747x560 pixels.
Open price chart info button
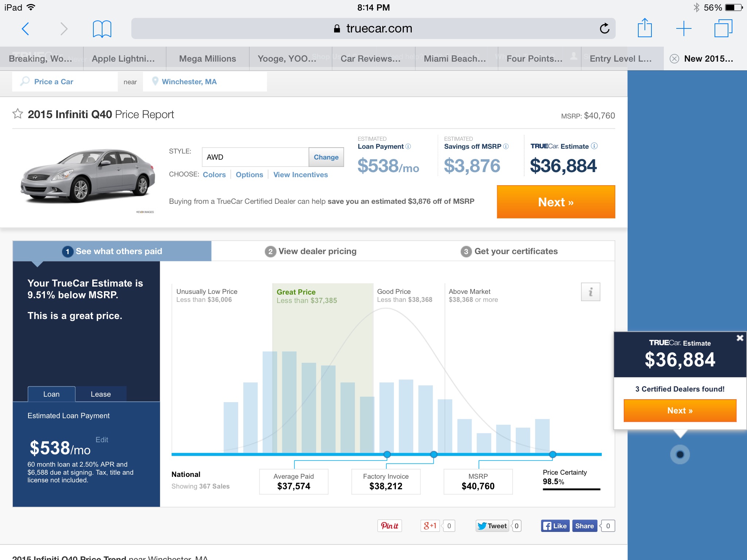[x=591, y=292]
